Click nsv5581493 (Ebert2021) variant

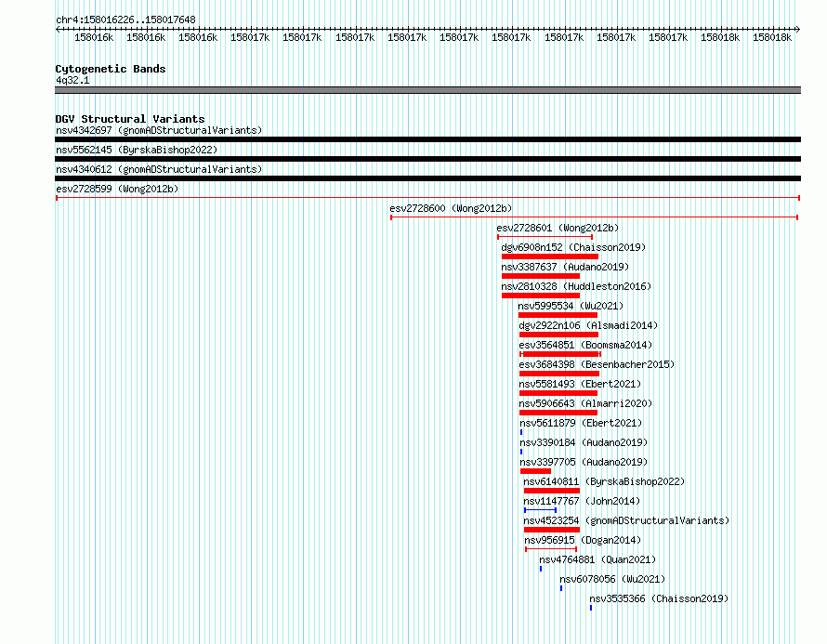tap(580, 384)
